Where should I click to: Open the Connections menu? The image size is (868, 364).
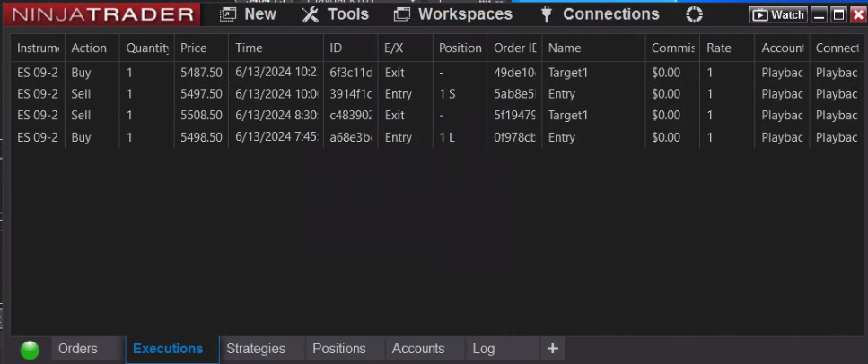[x=599, y=14]
